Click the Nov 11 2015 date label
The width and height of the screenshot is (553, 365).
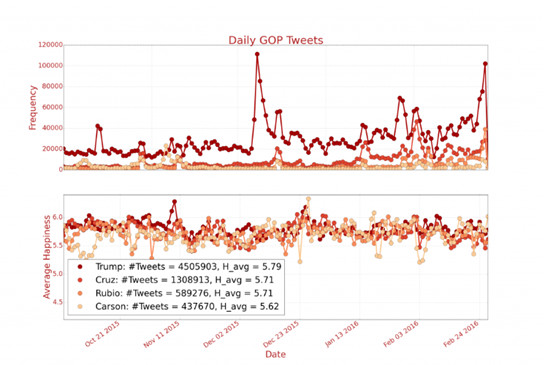tap(162, 334)
